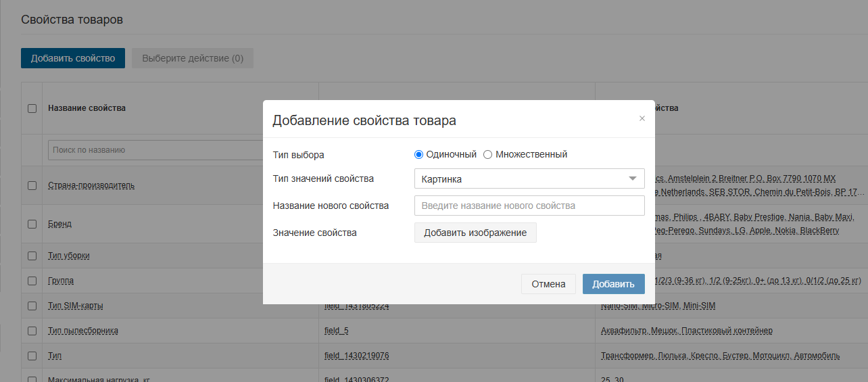Toggle the select-all header checkbox

[x=32, y=108]
